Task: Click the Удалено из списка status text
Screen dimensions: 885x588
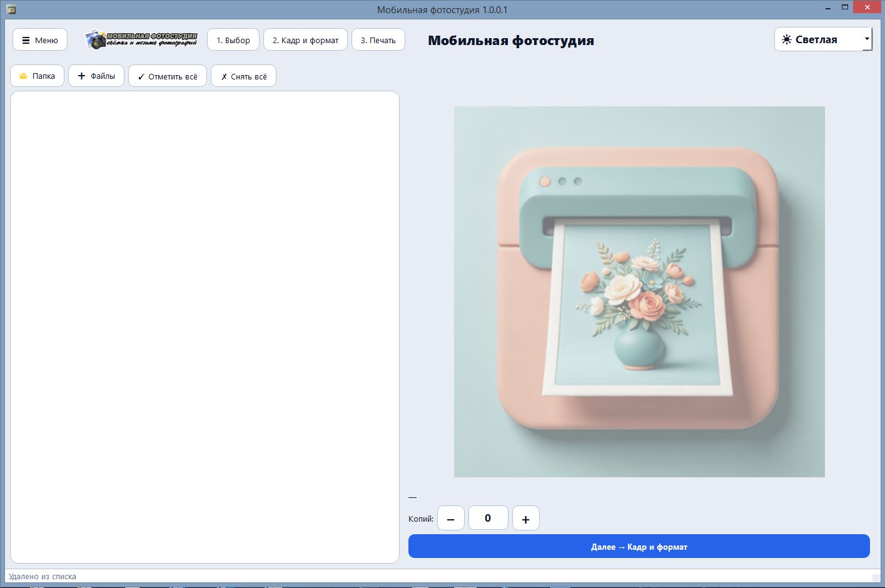Action: point(43,577)
